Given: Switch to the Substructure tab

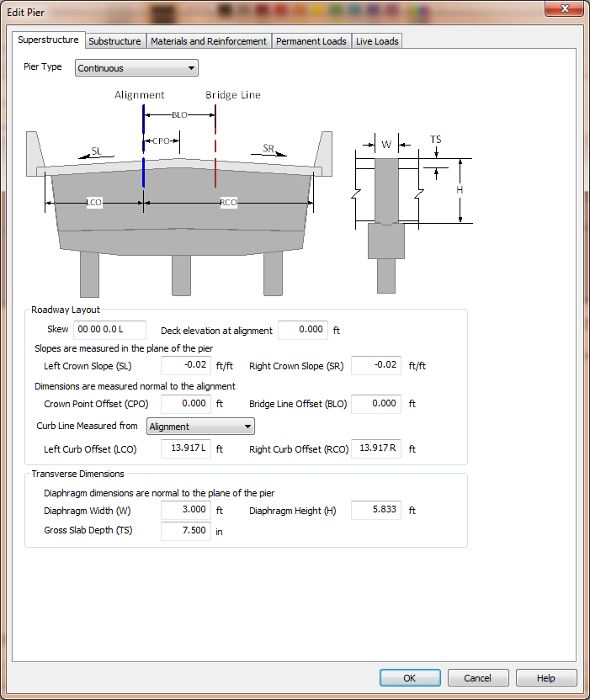Looking at the screenshot, I should (x=114, y=41).
